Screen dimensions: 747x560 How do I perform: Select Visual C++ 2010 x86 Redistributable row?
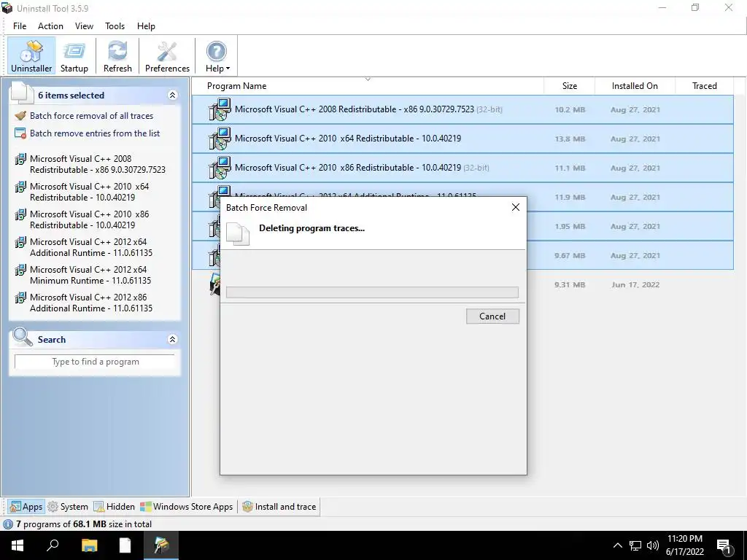click(x=462, y=168)
